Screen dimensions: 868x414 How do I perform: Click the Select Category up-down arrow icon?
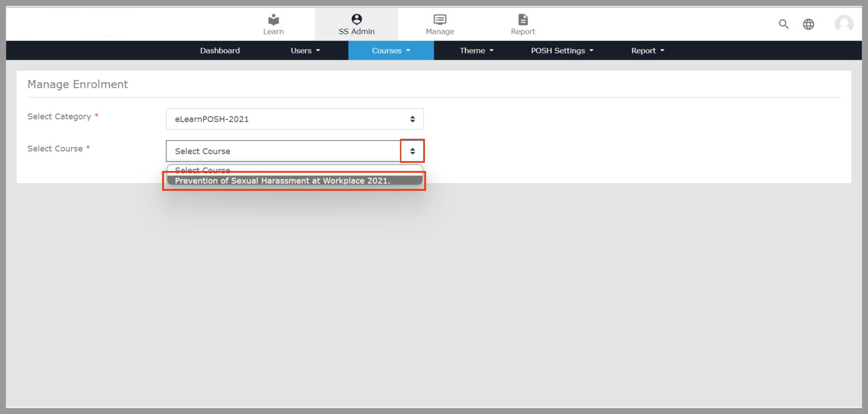pos(412,119)
